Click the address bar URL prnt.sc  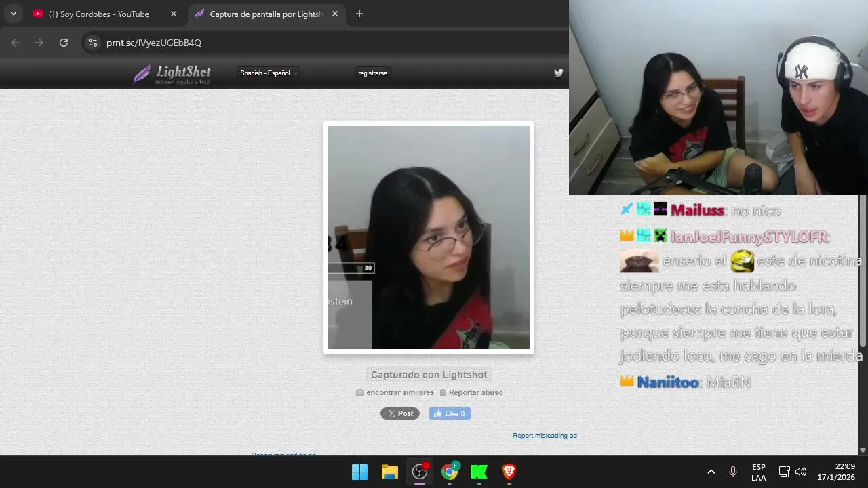point(154,43)
